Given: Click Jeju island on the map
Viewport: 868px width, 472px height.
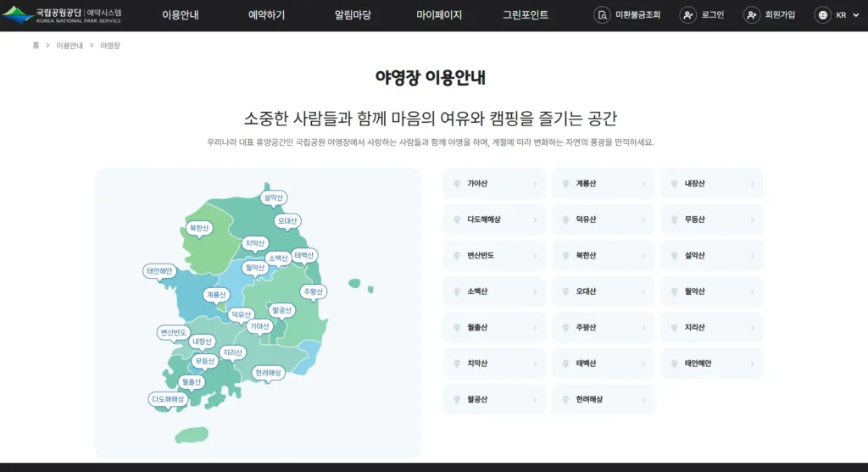Looking at the screenshot, I should tap(192, 435).
